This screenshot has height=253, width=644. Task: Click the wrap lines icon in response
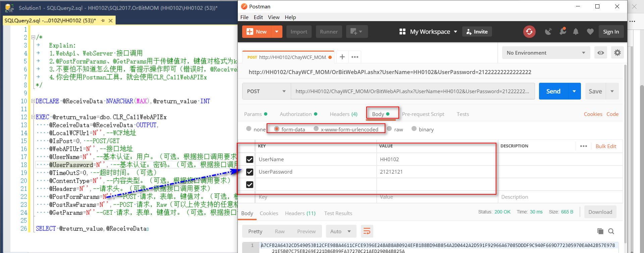coord(367,231)
